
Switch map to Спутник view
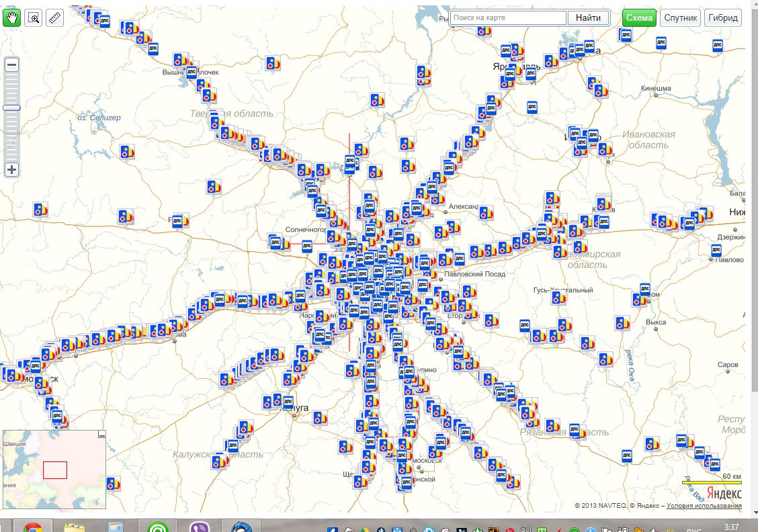point(681,18)
